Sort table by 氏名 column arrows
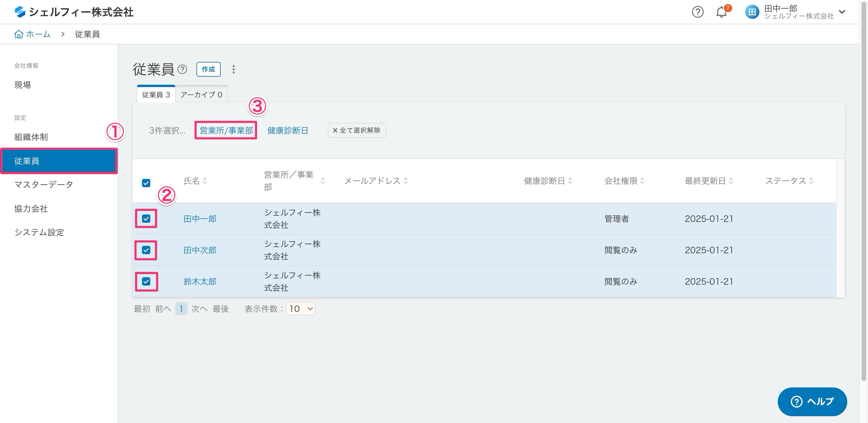The width and height of the screenshot is (868, 423). pyautogui.click(x=204, y=181)
